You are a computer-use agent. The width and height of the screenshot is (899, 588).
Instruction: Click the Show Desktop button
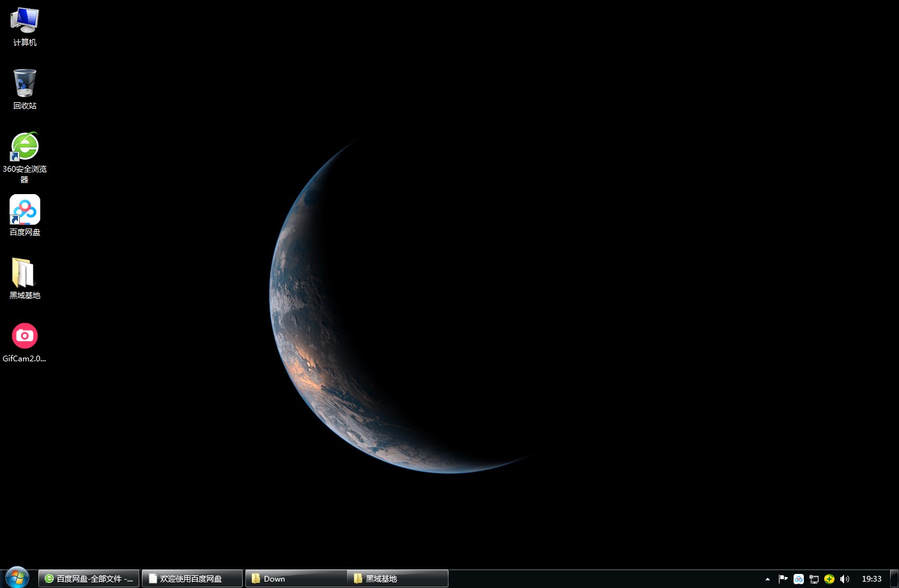pyautogui.click(x=895, y=578)
